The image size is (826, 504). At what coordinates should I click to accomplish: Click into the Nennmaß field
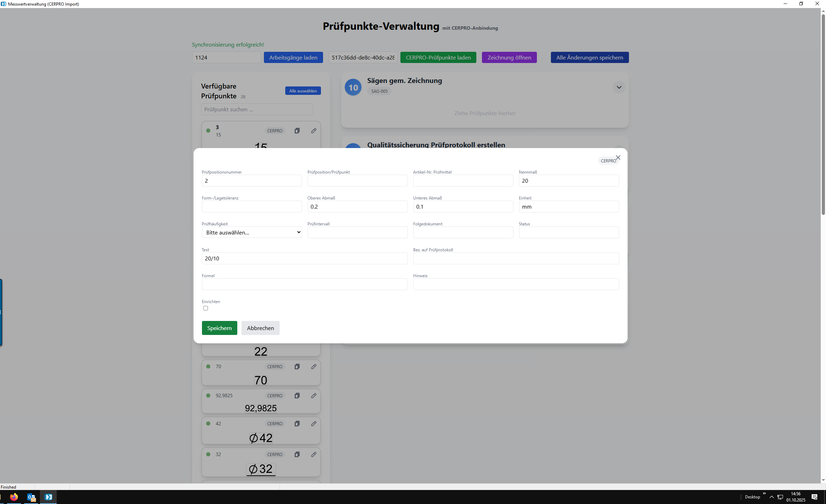coord(568,181)
